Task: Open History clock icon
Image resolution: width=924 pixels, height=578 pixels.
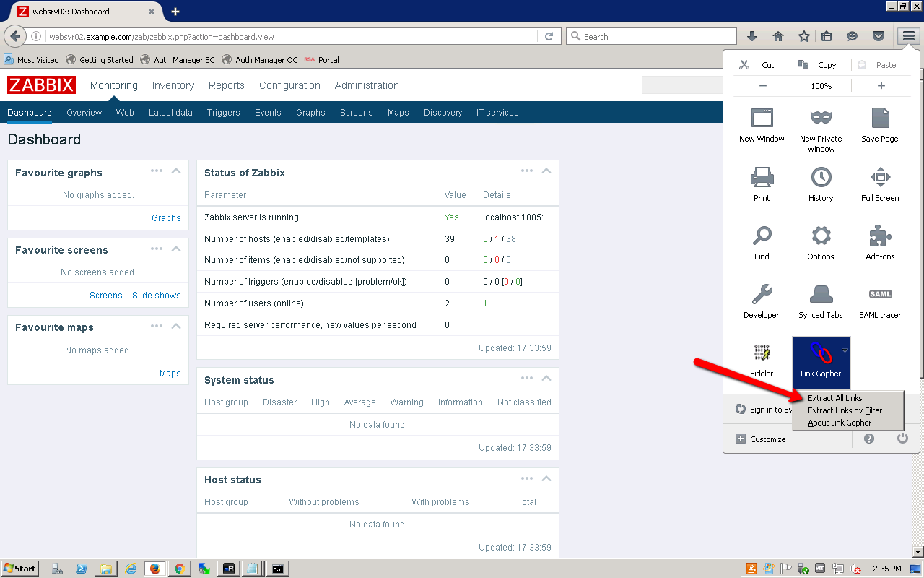Action: tap(821, 177)
